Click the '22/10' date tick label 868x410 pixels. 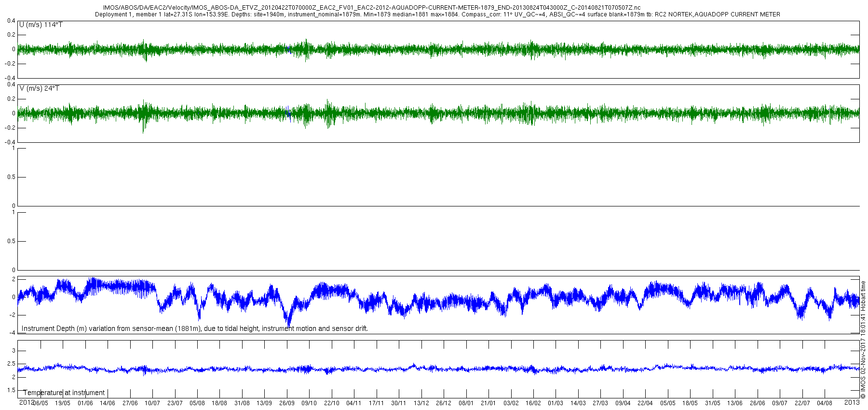click(332, 403)
